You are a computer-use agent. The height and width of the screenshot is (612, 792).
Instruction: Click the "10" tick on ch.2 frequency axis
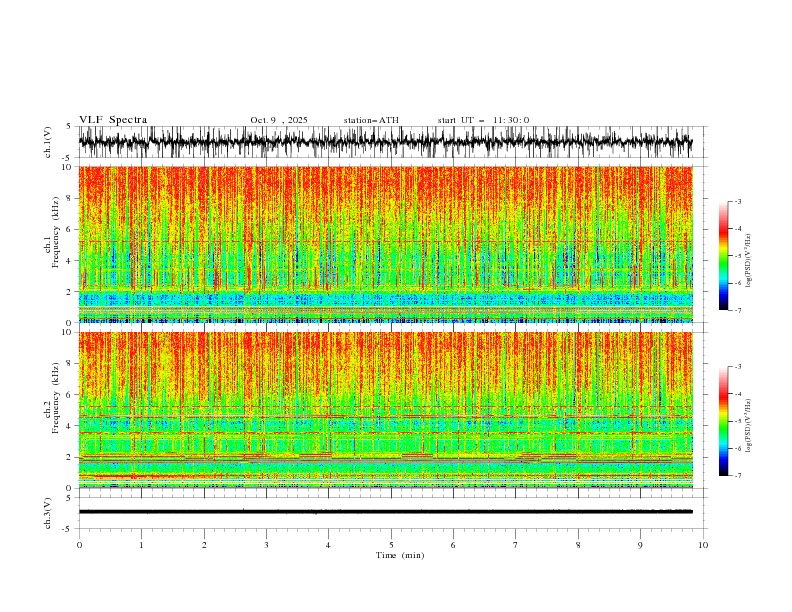click(x=68, y=332)
